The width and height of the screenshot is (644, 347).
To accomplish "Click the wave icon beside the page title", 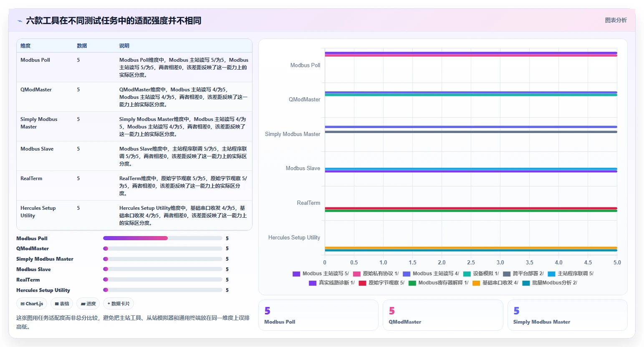I will click(x=20, y=21).
